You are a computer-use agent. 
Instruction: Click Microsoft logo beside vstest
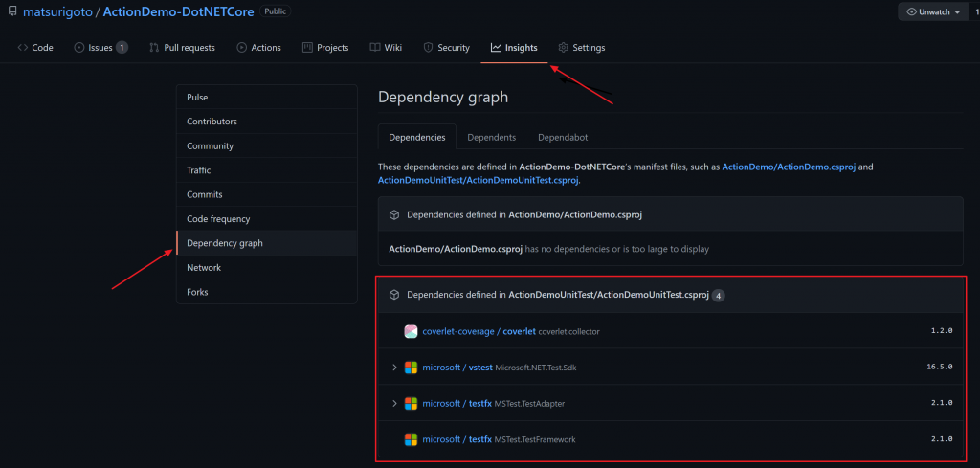(411, 368)
